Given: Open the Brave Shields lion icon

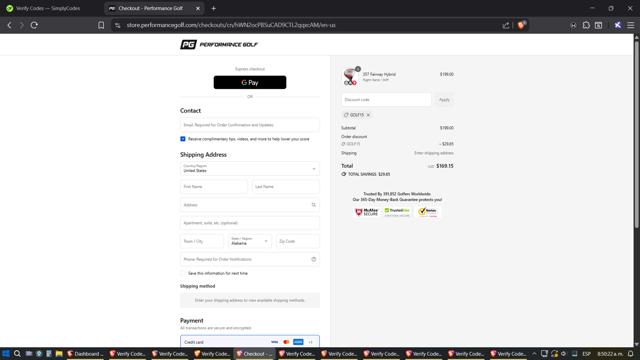Looking at the screenshot, I should pos(521,25).
